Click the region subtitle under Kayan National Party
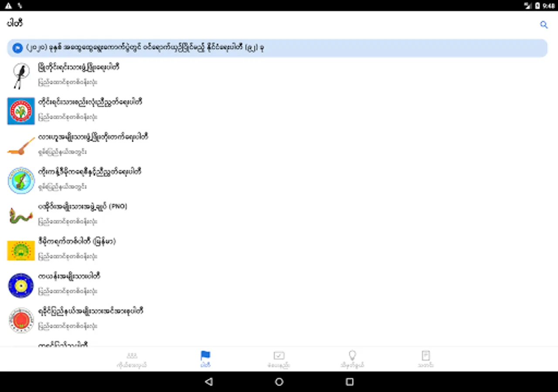Viewport: 558px width, 392px height. tap(68, 291)
